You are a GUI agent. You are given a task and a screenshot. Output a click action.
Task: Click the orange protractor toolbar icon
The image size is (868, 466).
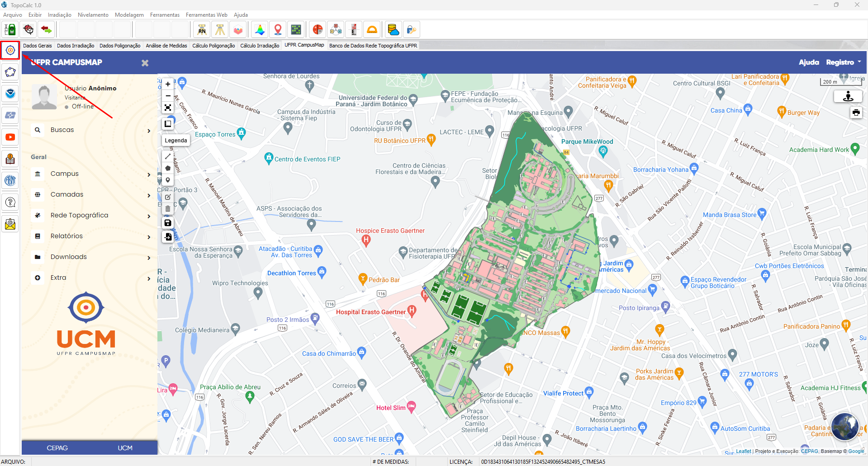[x=372, y=30]
